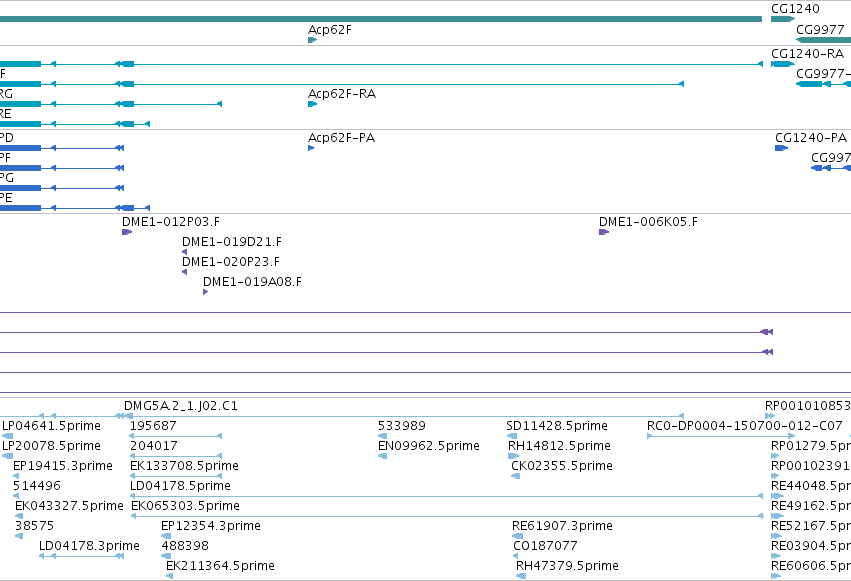The image size is (851, 581).
Task: Click the EK043327.5prime EST label
Action: 69,506
